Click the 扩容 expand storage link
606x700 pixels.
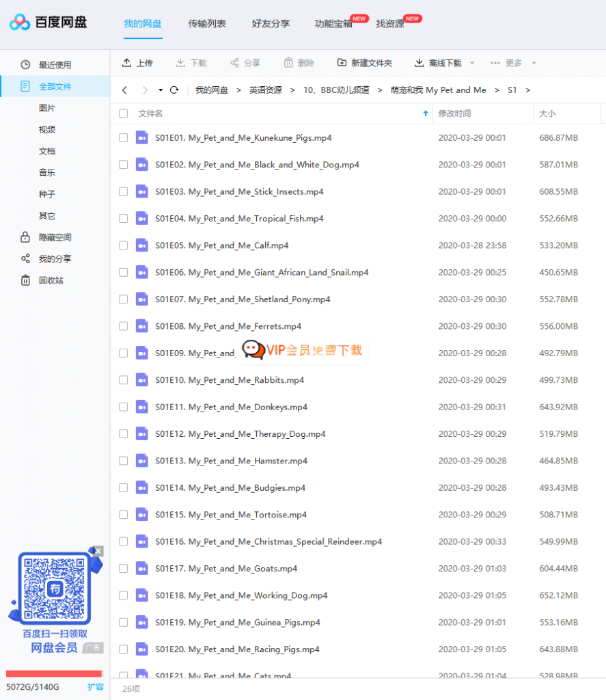click(96, 686)
